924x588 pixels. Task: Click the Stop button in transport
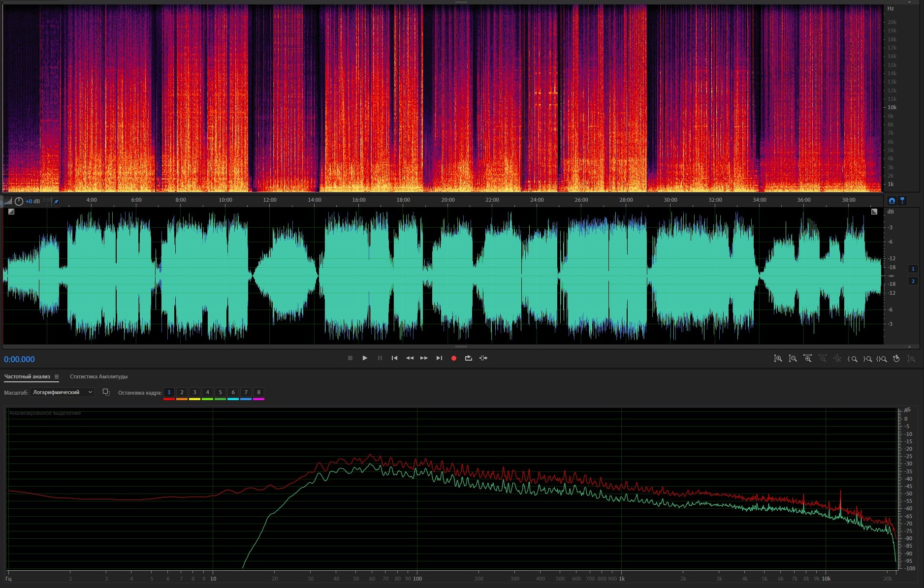(x=350, y=358)
